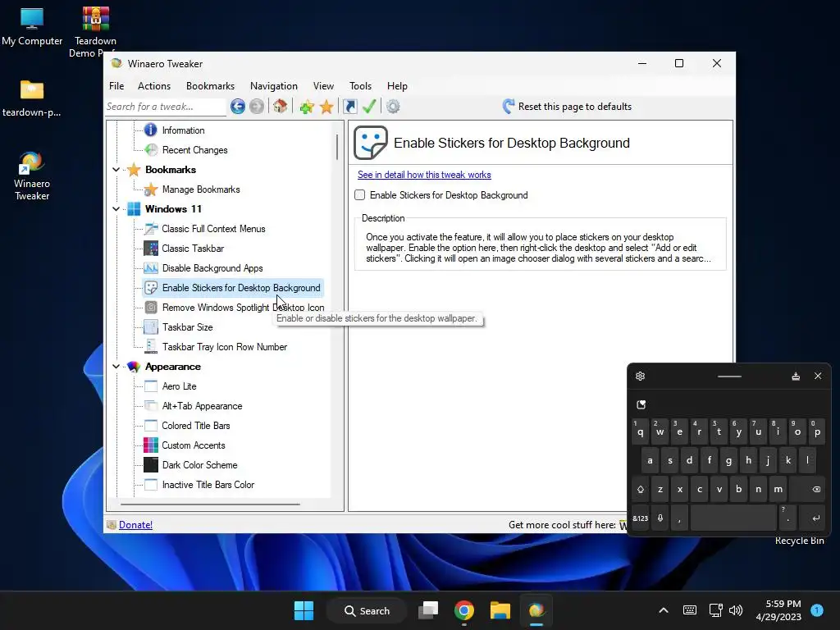840x630 pixels.
Task: Go back with the blue arrow button
Action: pos(238,107)
